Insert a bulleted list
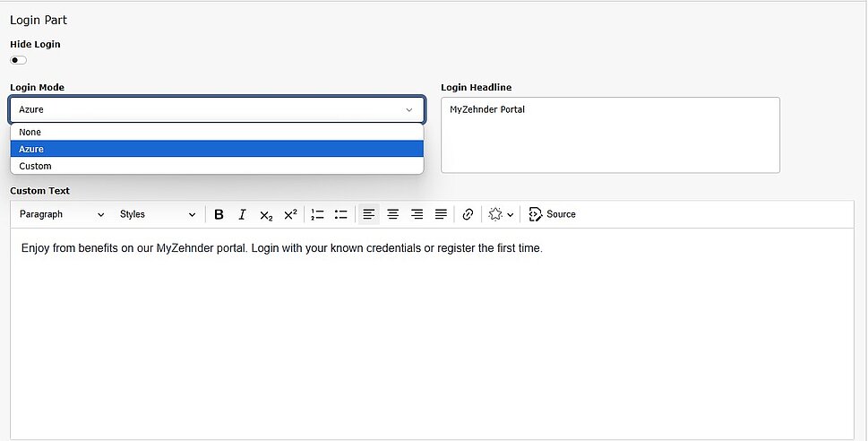Viewport: 868px width, 441px height. tap(340, 215)
